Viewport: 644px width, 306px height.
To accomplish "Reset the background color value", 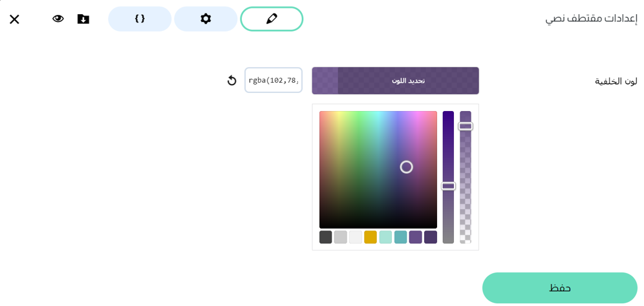I will [x=231, y=81].
